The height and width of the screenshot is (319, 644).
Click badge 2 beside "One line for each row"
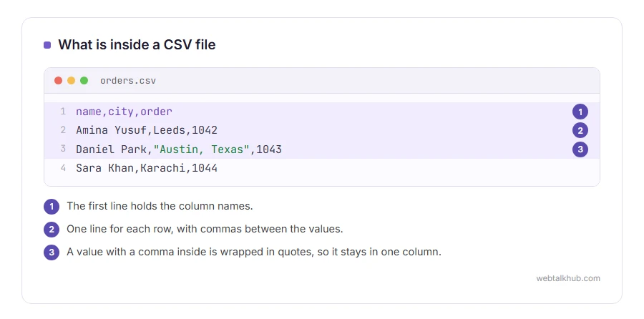(x=52, y=230)
